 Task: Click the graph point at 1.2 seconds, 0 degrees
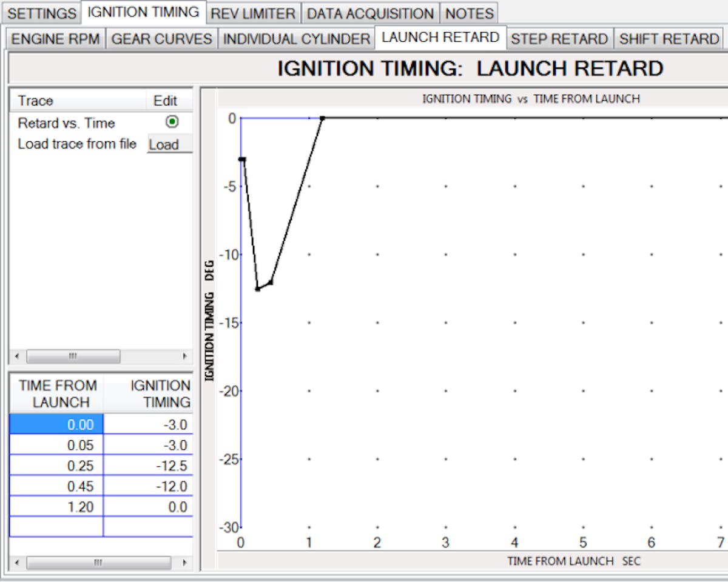323,118
